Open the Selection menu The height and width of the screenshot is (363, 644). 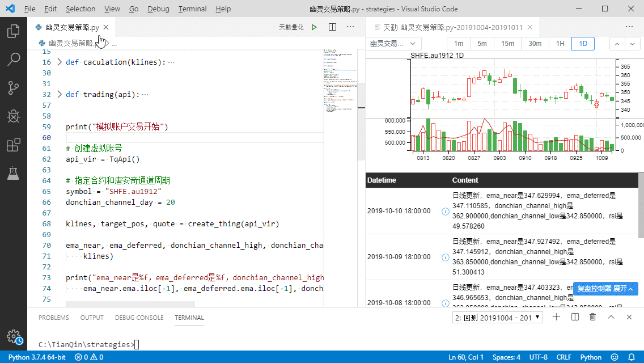[x=80, y=9]
